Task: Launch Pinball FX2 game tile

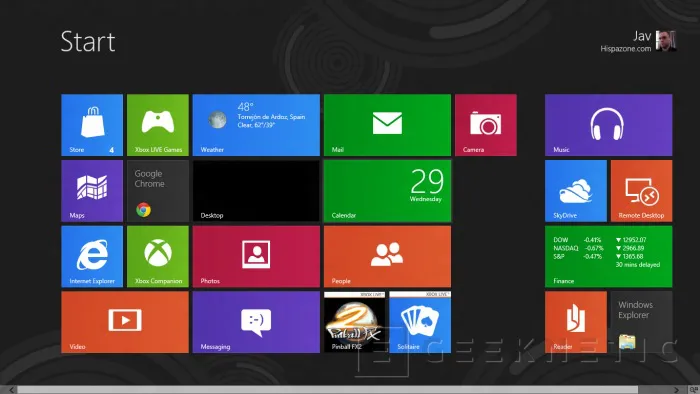Action: pos(354,322)
